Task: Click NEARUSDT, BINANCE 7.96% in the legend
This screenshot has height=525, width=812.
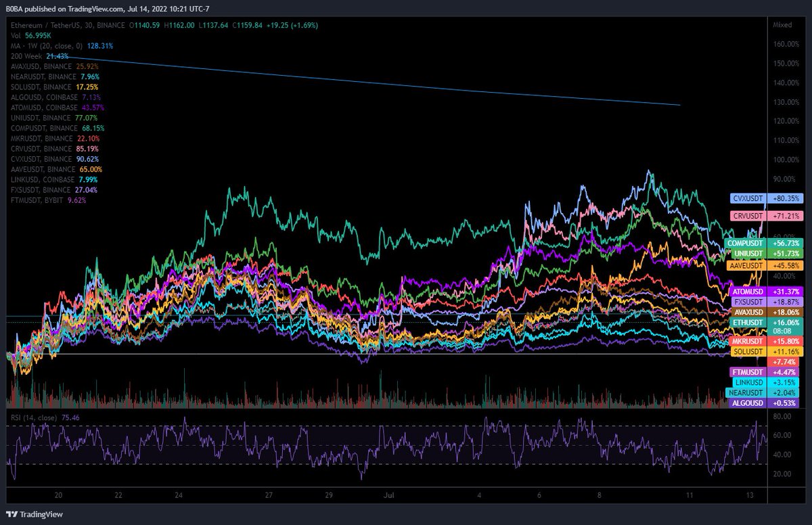Action: tap(55, 76)
